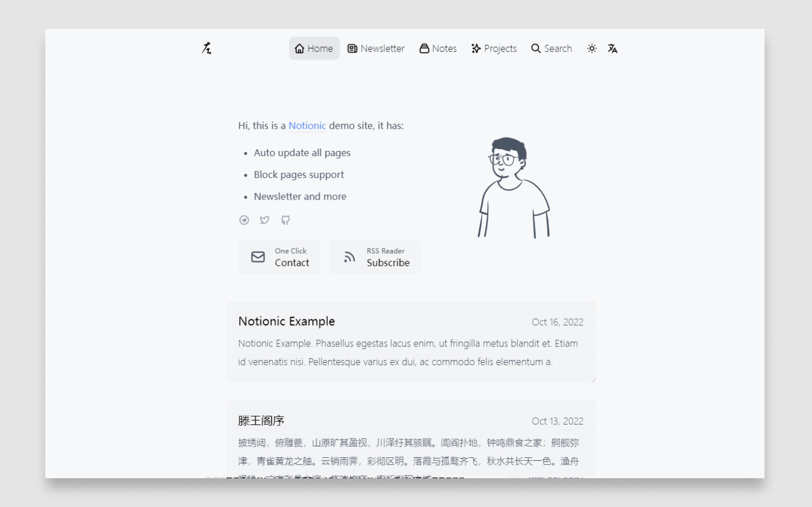Click 'Newsletter and more' bullet
This screenshot has height=507, width=812.
coord(300,197)
